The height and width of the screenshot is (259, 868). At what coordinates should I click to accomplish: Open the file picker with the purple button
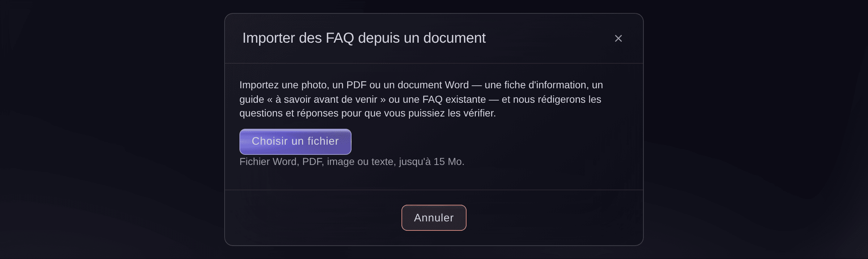click(x=295, y=141)
